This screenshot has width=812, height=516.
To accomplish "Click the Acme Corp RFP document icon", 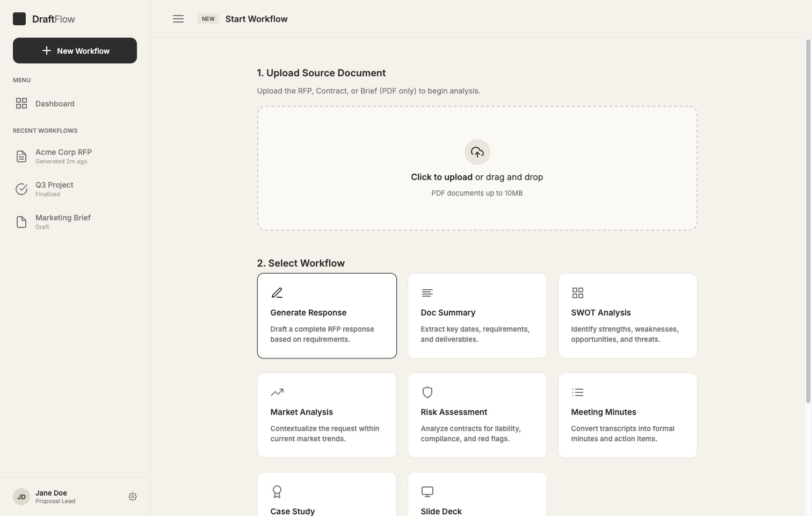I will [x=21, y=156].
